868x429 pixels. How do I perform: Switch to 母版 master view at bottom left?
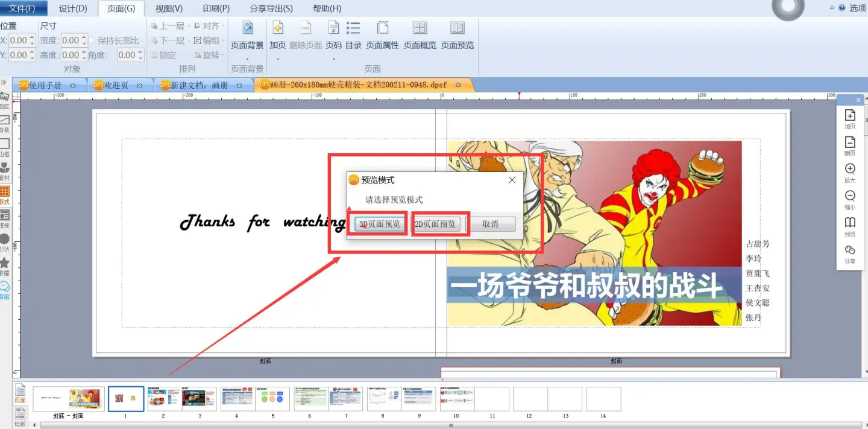click(20, 416)
